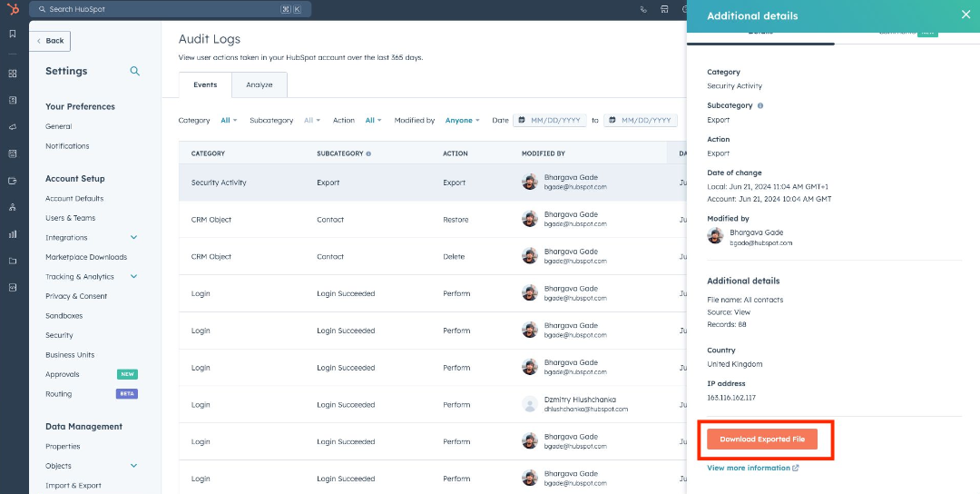Expand the Integrations chevron in settings sidebar

133,238
